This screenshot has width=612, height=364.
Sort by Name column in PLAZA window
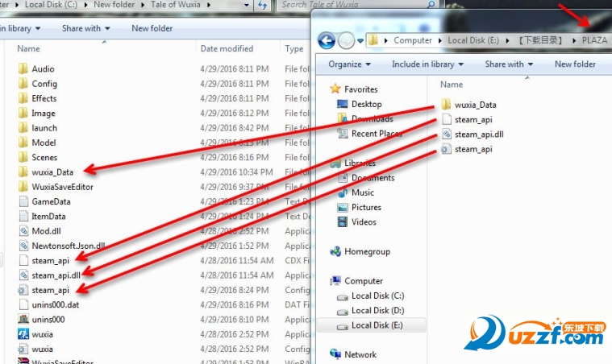coord(452,85)
